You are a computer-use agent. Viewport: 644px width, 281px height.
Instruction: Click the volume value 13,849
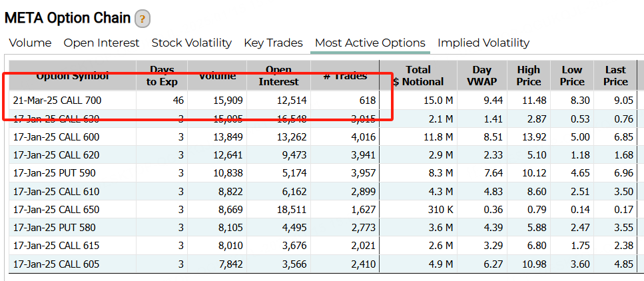(x=228, y=137)
